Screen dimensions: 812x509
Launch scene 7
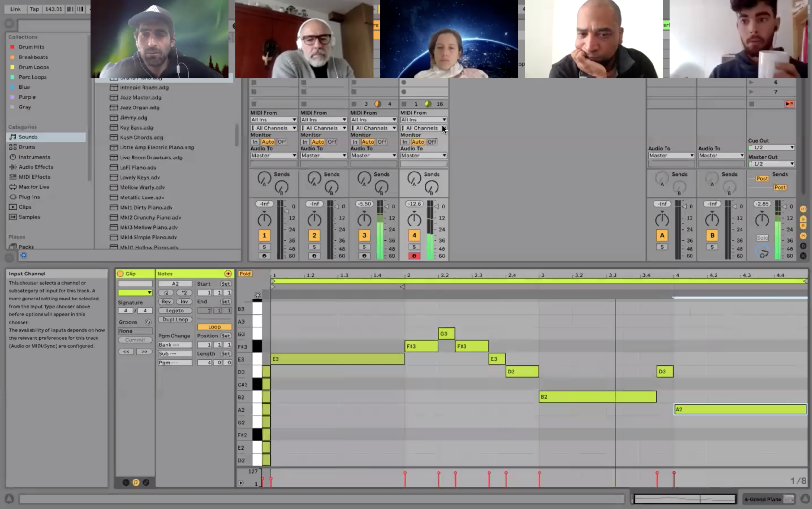point(751,92)
